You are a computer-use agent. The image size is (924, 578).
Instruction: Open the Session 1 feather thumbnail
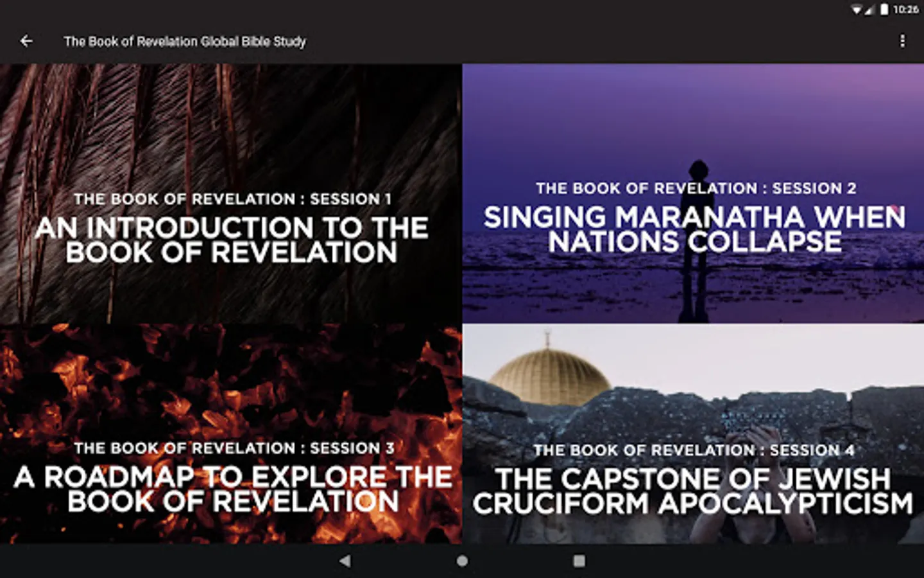click(230, 193)
